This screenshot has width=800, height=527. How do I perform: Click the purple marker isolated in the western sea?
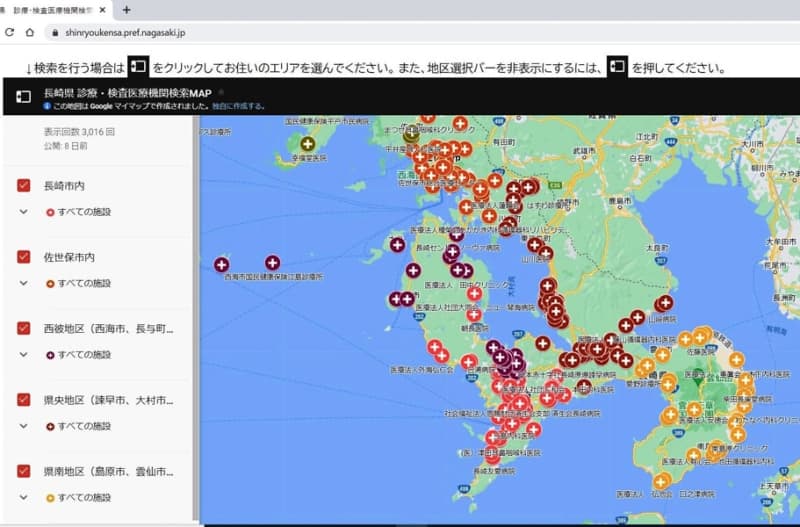(221, 264)
